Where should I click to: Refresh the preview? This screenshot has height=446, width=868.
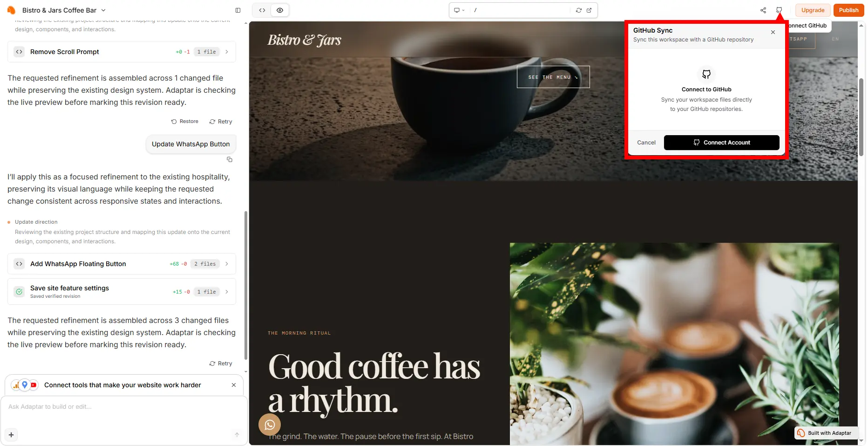[579, 10]
